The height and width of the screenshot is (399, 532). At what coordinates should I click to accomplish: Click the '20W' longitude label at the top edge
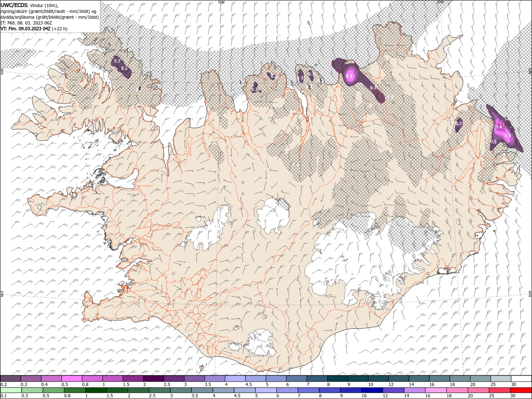pos(221,2)
